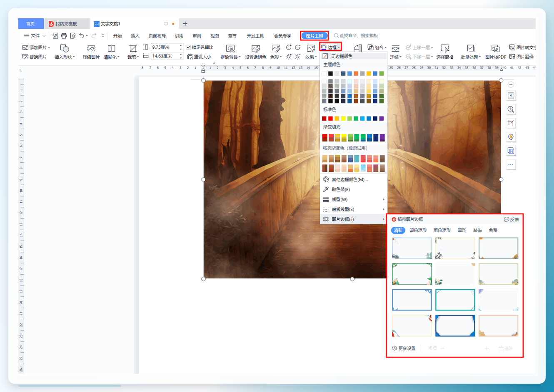The height and width of the screenshot is (392, 554).
Task: Pick the purple swatch under 标准色
Action: pyautogui.click(x=382, y=119)
